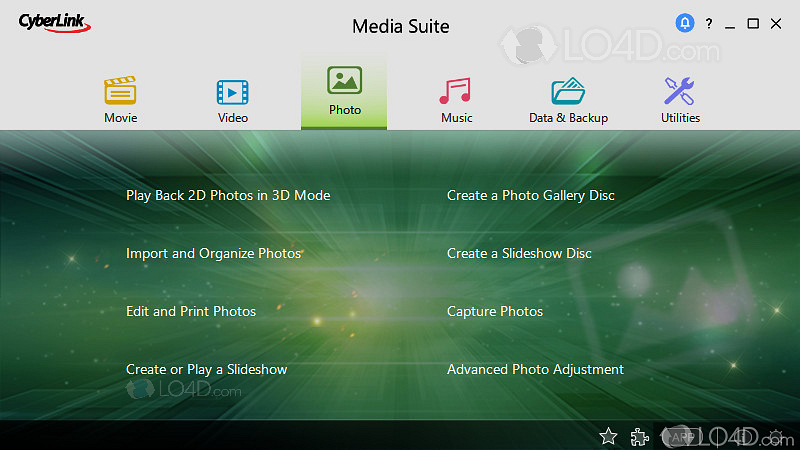Click the APP button in bottom bar
800x450 pixels.
click(x=682, y=437)
